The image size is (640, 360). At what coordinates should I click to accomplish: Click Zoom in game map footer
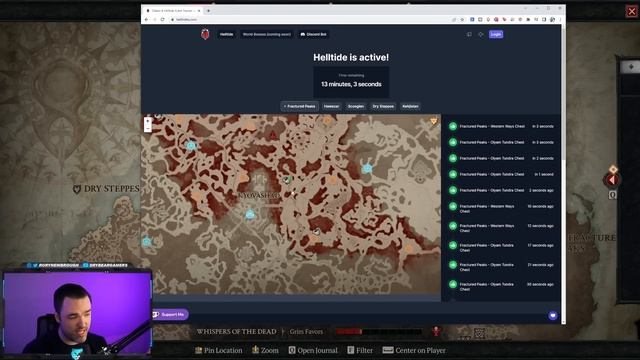point(265,350)
